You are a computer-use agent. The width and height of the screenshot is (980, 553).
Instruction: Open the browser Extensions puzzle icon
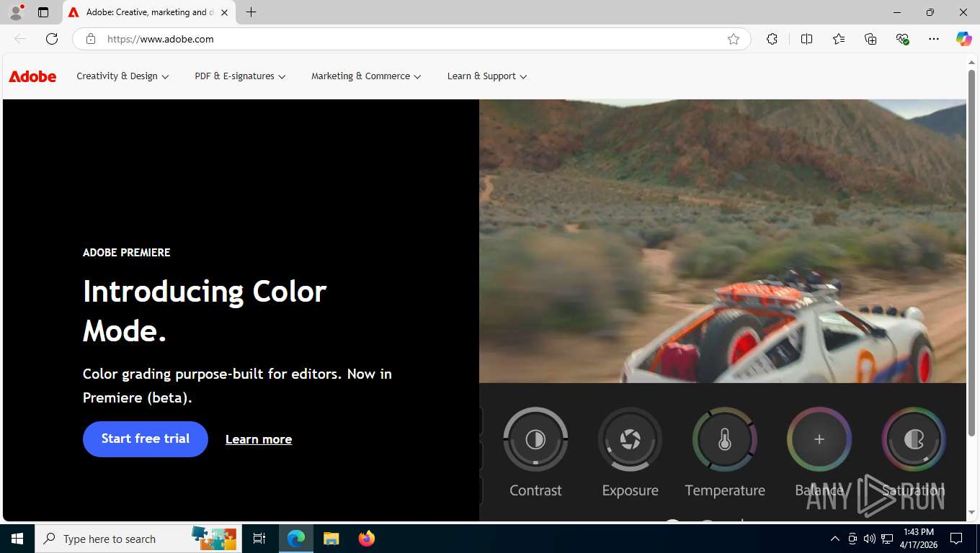pos(772,39)
